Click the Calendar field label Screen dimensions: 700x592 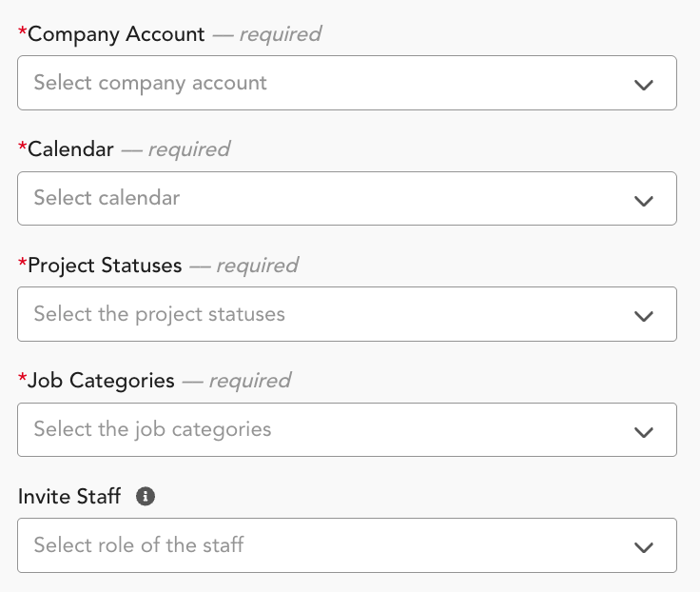point(70,149)
